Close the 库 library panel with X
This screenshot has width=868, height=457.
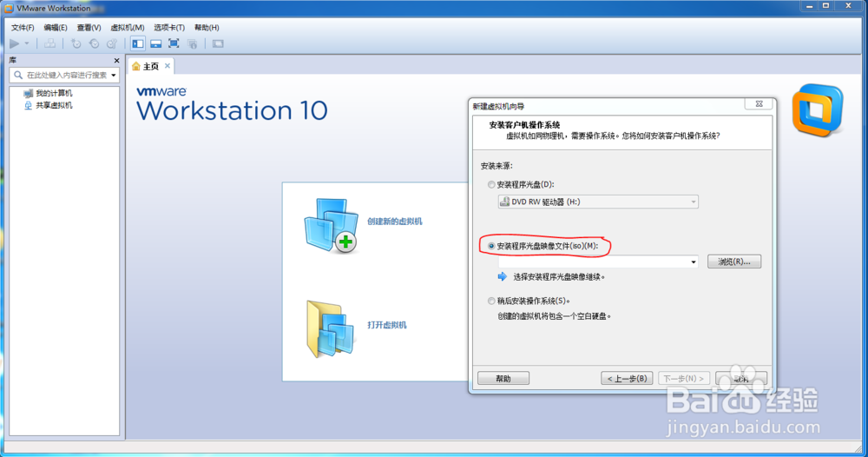tap(116, 60)
